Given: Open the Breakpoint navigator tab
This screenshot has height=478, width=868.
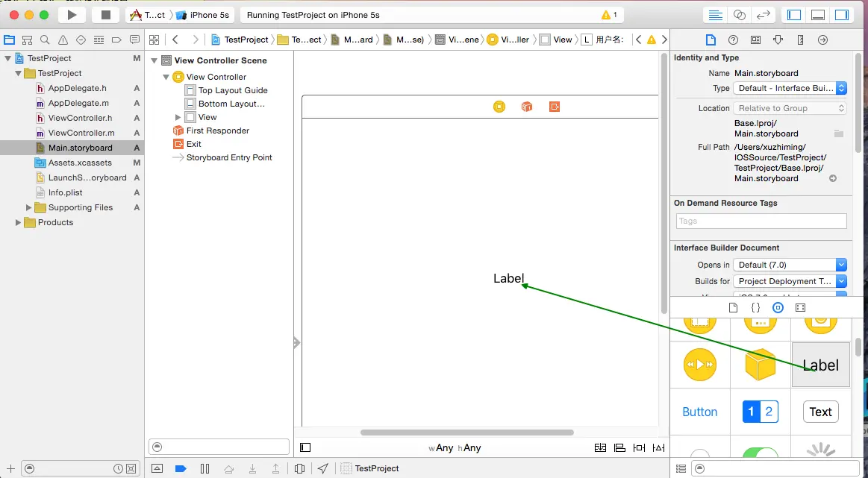Looking at the screenshot, I should point(116,40).
